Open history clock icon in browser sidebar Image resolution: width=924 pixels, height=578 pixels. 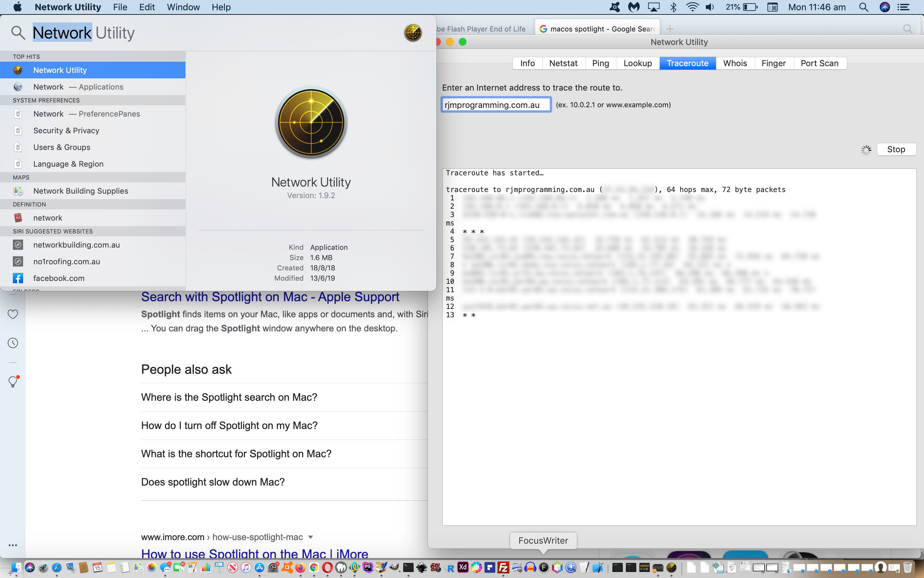tap(13, 343)
